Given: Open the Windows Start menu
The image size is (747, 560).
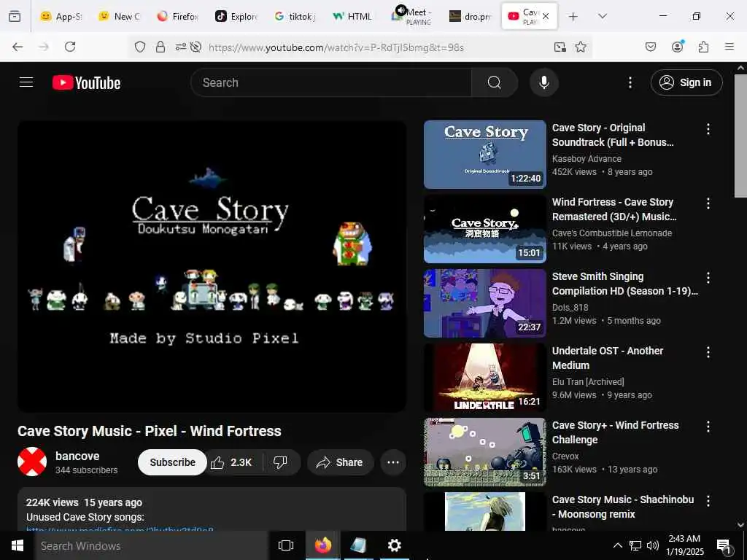Looking at the screenshot, I should 18,545.
